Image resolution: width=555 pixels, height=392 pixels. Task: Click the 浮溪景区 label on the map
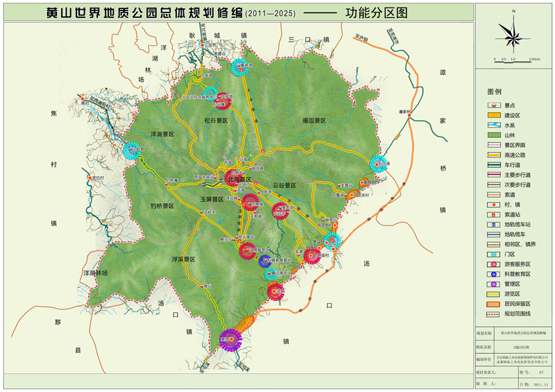tap(183, 258)
